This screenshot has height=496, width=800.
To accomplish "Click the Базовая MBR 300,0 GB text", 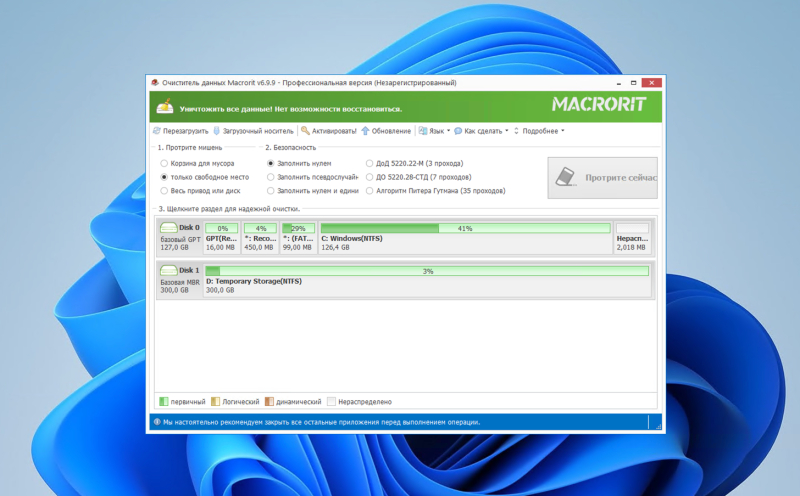I will (x=180, y=286).
